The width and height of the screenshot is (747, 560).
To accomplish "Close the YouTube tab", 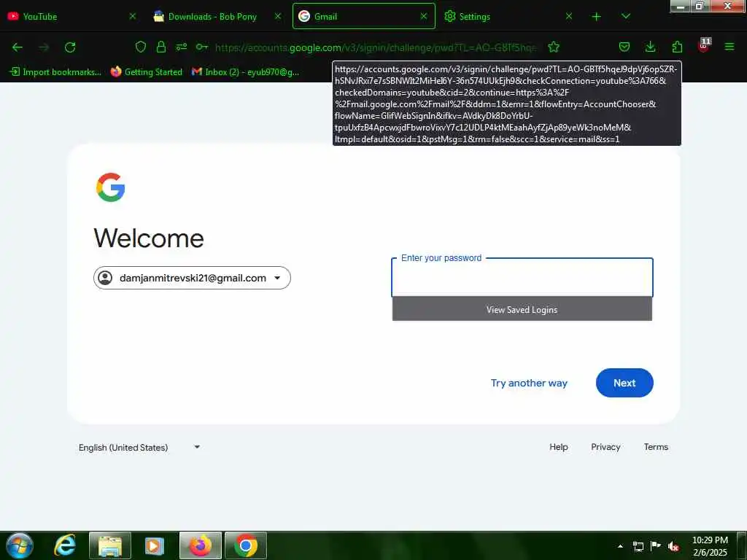I will (133, 16).
